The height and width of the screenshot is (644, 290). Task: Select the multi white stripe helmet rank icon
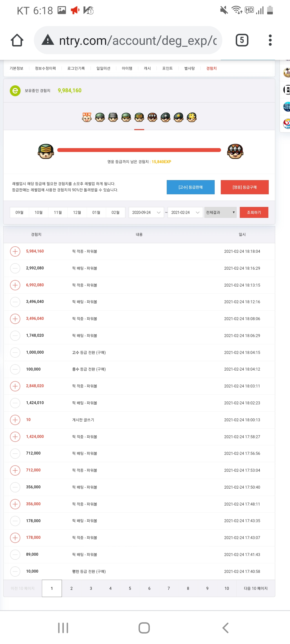click(x=113, y=117)
